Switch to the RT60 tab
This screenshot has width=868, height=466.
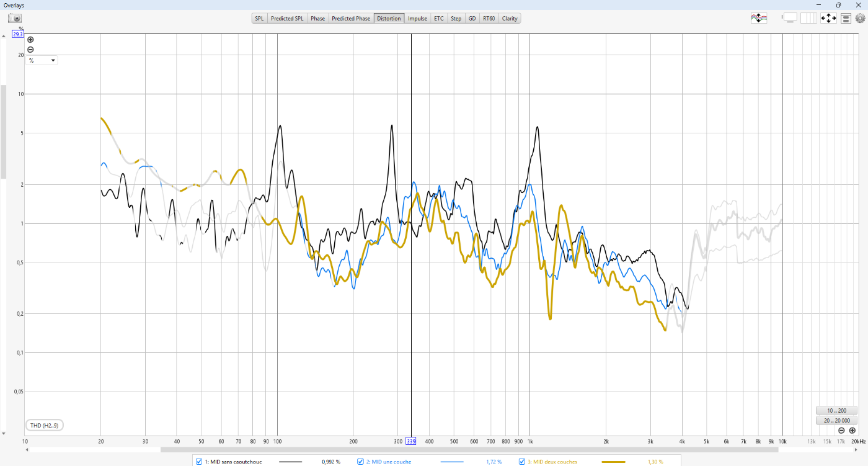[489, 19]
